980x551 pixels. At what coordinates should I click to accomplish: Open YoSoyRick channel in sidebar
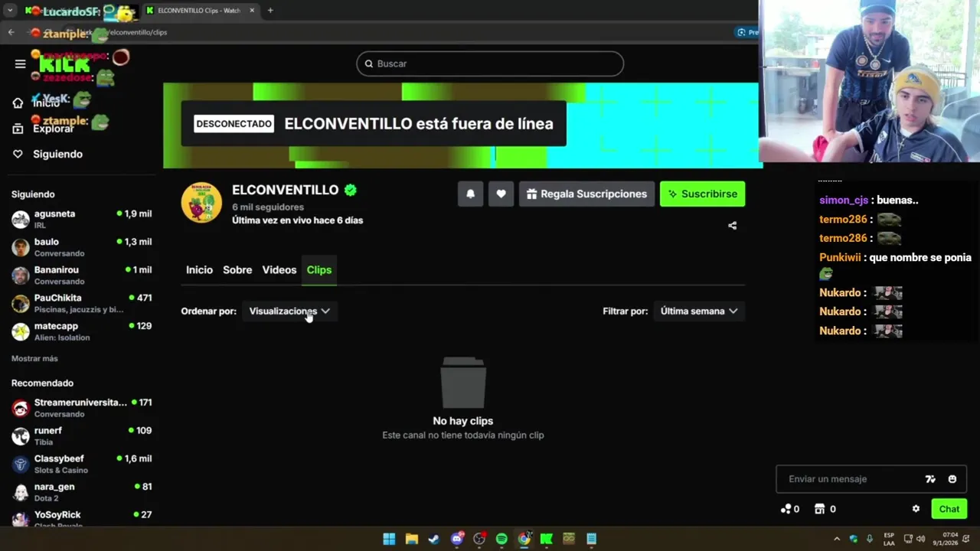pos(80,519)
